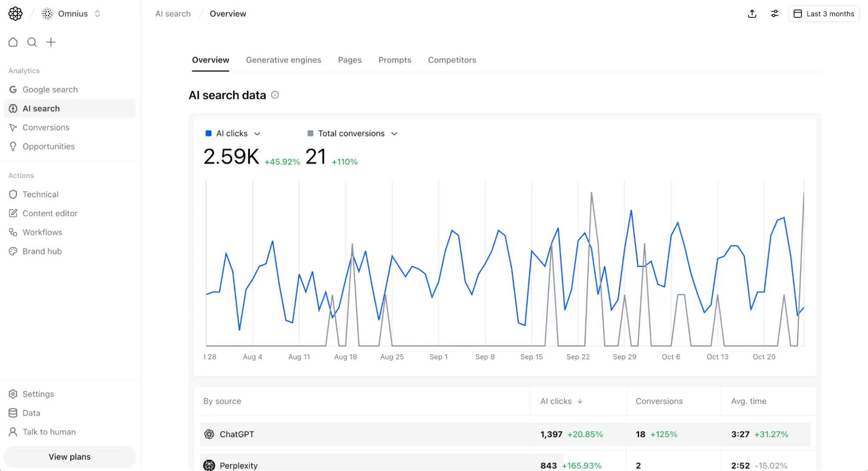Open the Total conversions metric dropdown
This screenshot has width=868, height=471.
(394, 134)
